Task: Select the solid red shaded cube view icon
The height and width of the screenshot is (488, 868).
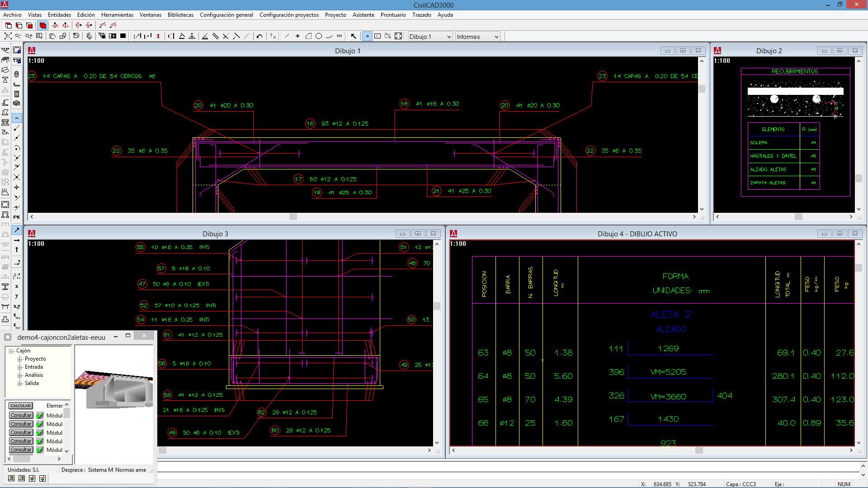Action: (x=43, y=25)
